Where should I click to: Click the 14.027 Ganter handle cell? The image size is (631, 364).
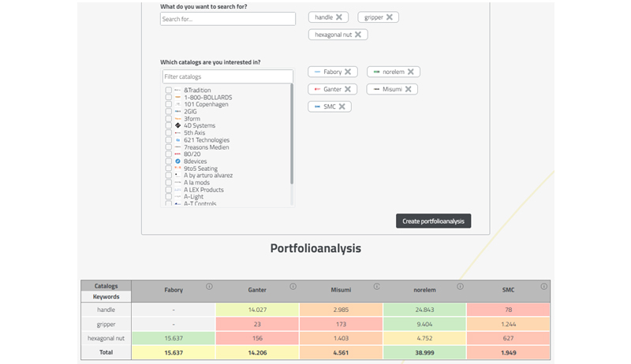(x=257, y=310)
